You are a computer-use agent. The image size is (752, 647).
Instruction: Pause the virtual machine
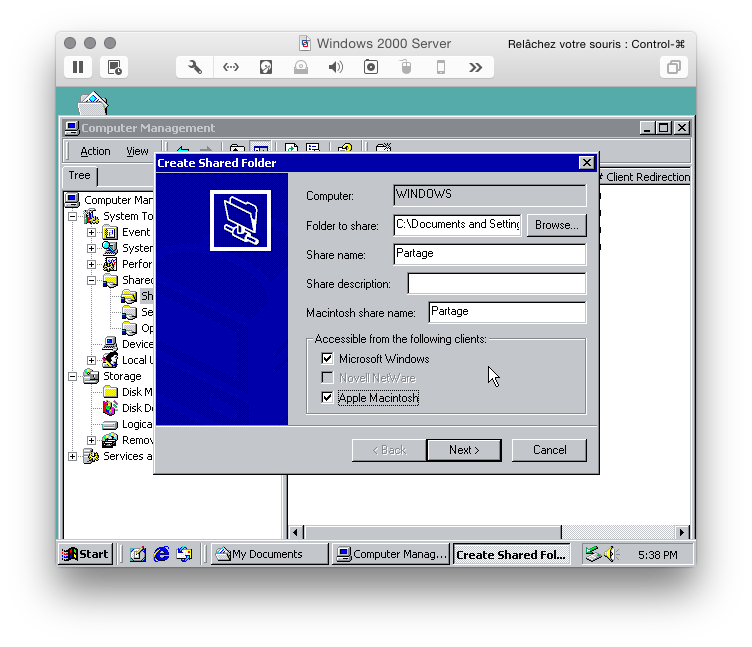[78, 67]
